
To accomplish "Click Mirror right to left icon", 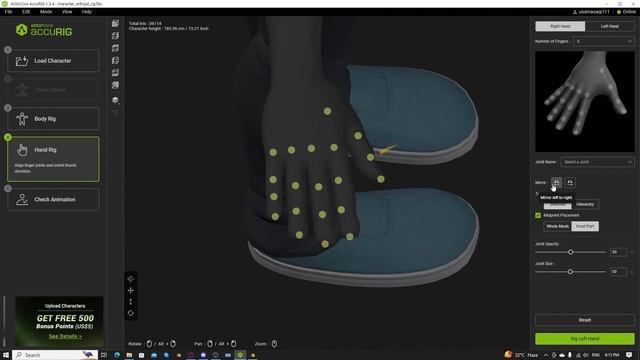I will pos(570,183).
